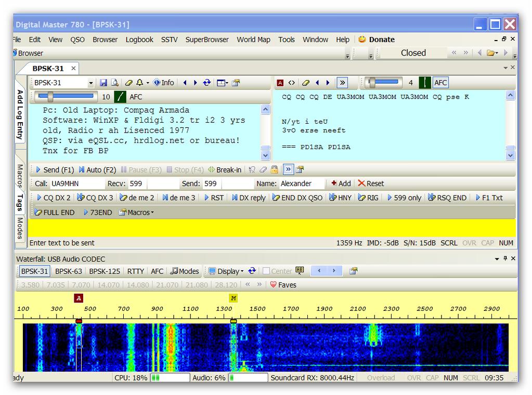Click the red A marker on frequency scale

pyautogui.click(x=79, y=298)
